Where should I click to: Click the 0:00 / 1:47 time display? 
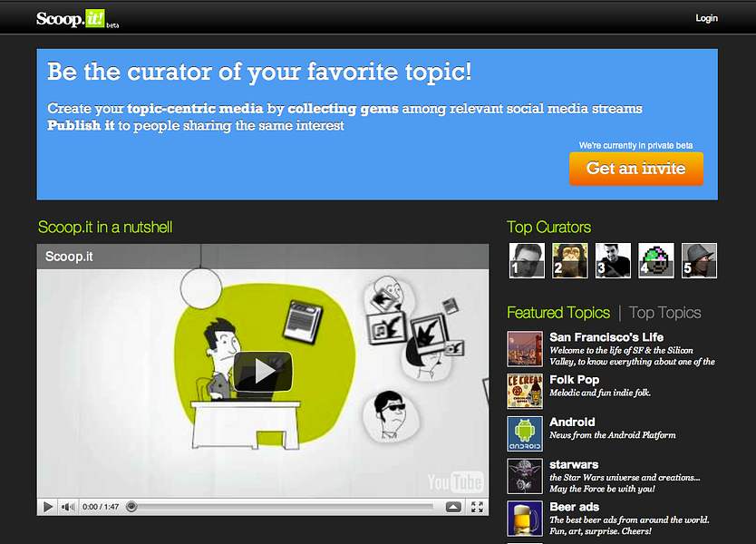click(x=101, y=507)
